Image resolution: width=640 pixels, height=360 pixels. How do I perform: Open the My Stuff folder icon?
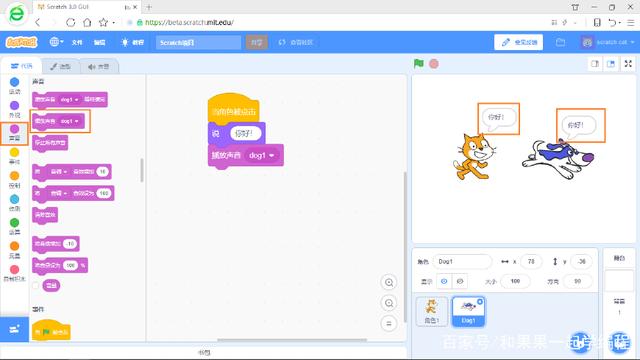(560, 42)
